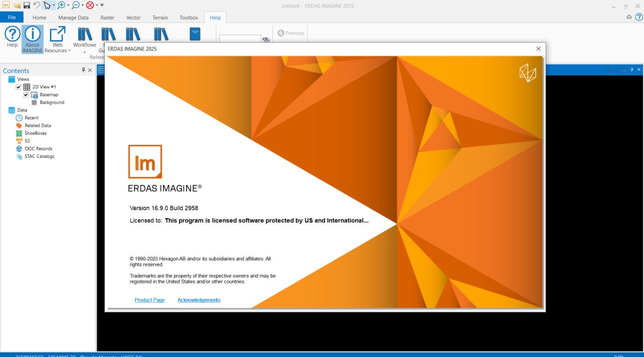The image size is (644, 357).
Task: Click the help search input field
Action: 240,39
